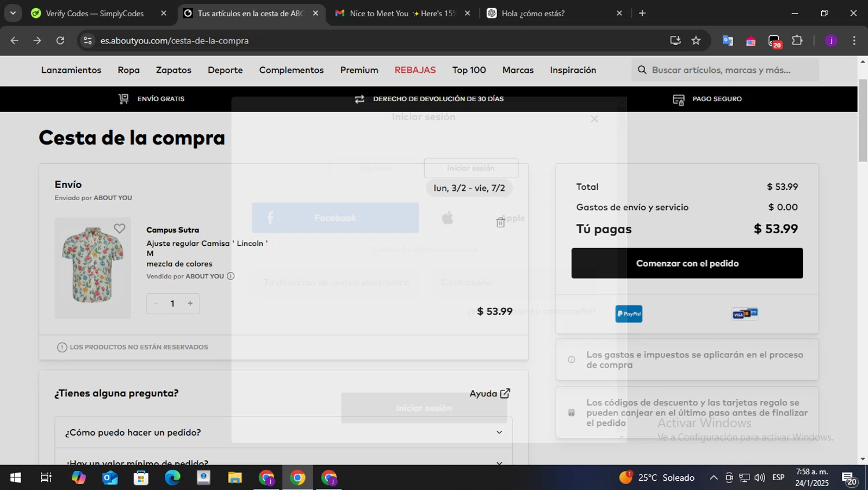Open the Chrome three-dot menu

tap(854, 40)
